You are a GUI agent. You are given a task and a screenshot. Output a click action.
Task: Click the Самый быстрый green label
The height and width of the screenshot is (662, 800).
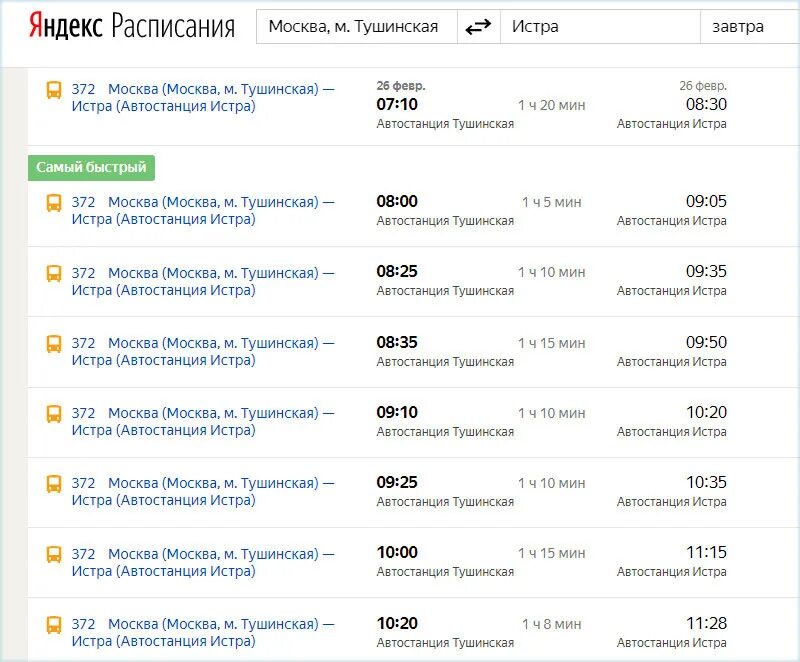[x=91, y=167]
